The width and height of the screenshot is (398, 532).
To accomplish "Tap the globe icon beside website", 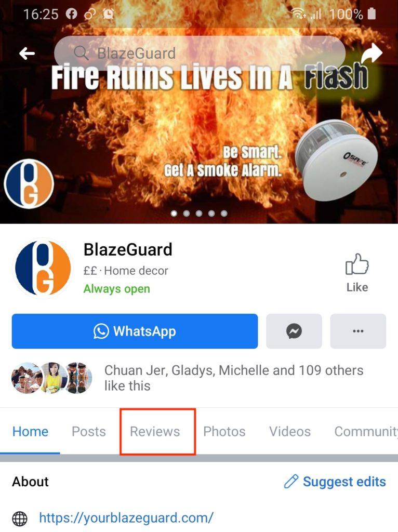I will (20, 518).
